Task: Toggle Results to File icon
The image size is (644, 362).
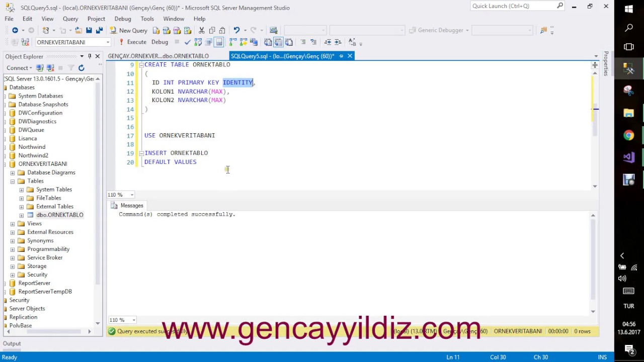Action: pyautogui.click(x=289, y=42)
